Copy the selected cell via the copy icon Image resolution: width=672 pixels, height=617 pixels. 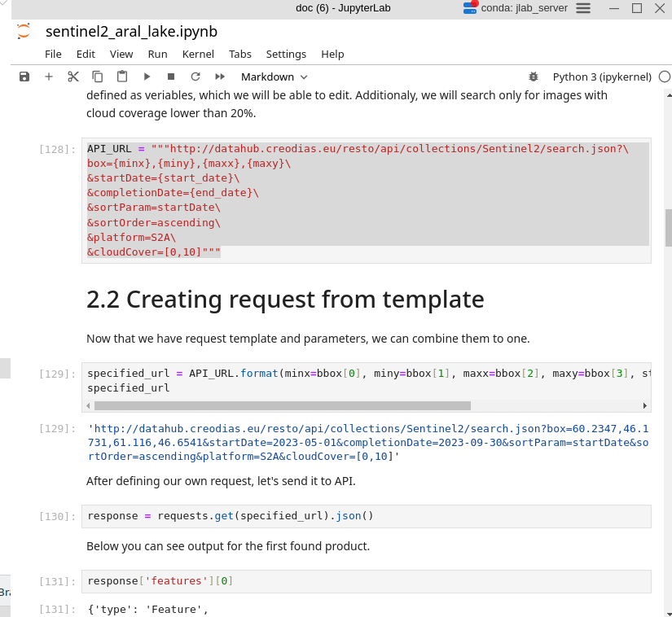[x=97, y=77]
